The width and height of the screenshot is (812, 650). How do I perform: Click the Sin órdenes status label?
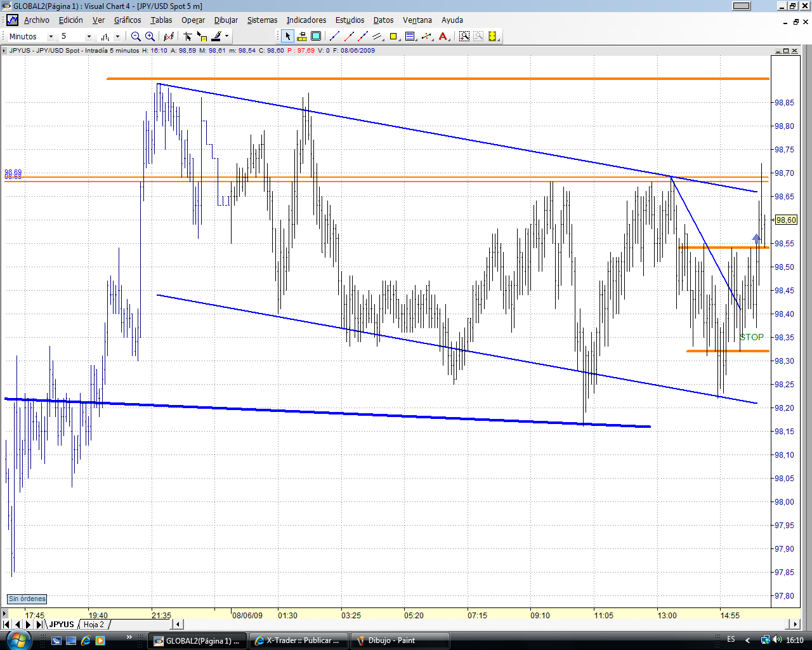click(x=27, y=599)
